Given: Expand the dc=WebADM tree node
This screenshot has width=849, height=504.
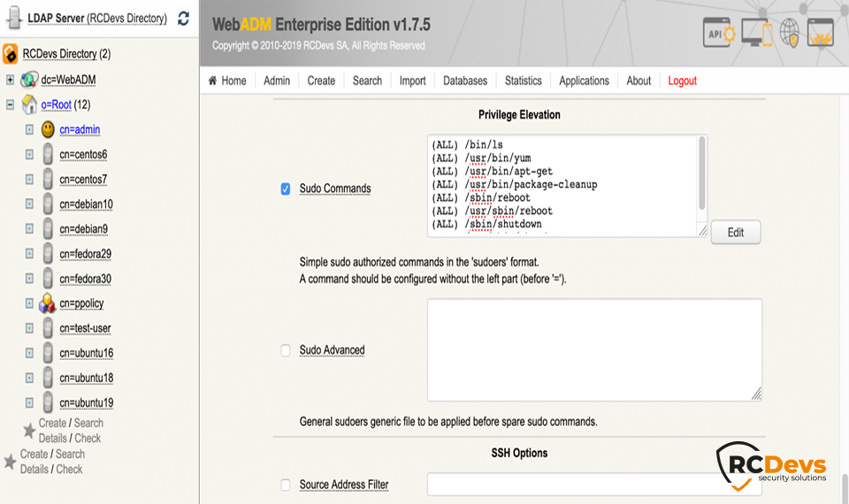Looking at the screenshot, I should pos(10,80).
